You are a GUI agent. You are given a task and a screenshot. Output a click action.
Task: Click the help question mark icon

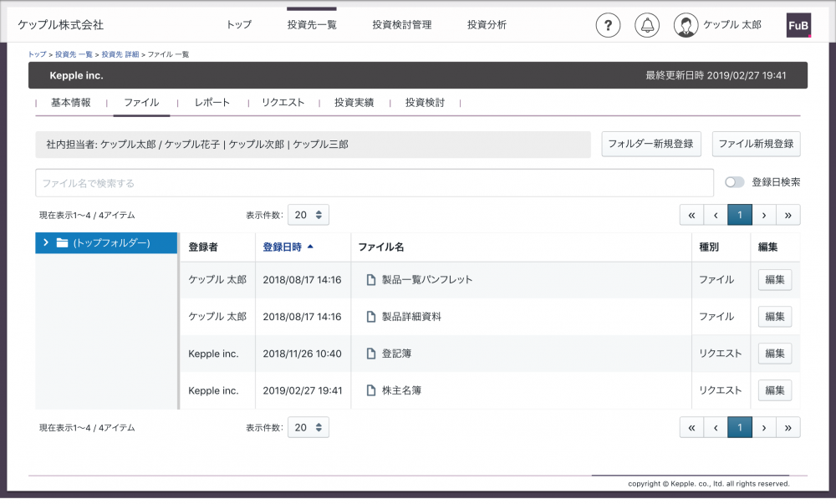pos(608,25)
